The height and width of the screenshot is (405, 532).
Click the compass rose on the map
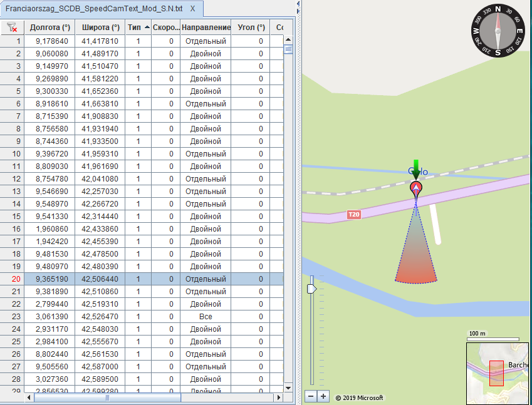(x=498, y=31)
